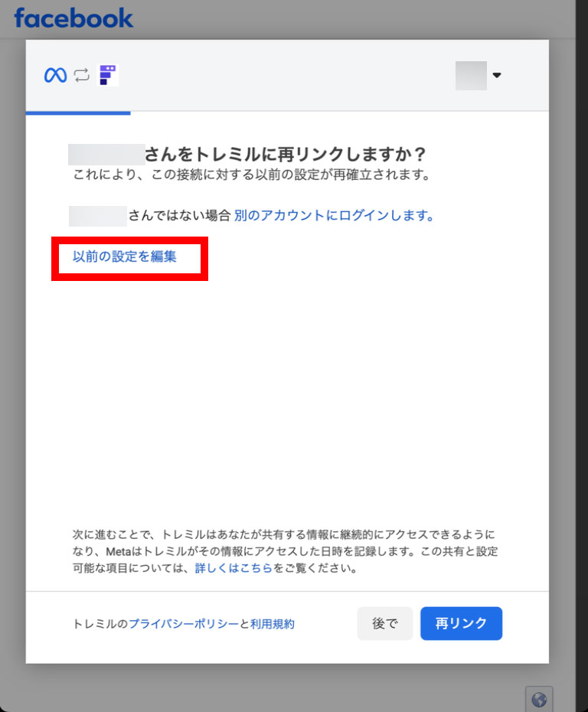Open the 利用規約 link
Screen dimensions: 588x712
click(x=272, y=624)
